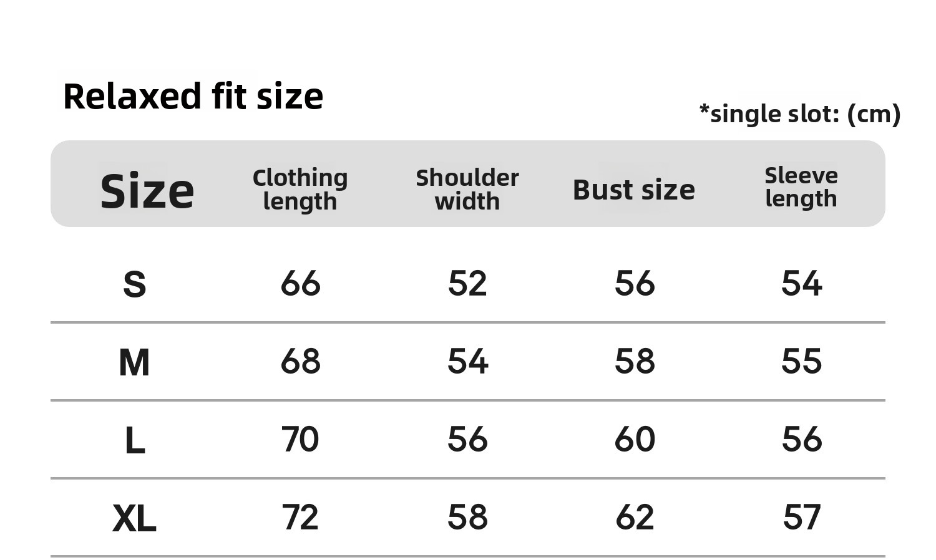Click sleeve length value 57 for size XL
Screen dimensions: 936x560
coord(802,518)
